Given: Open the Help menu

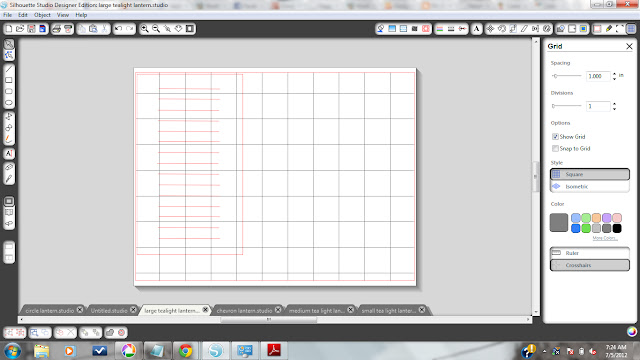Looking at the screenshot, I should 81,15.
